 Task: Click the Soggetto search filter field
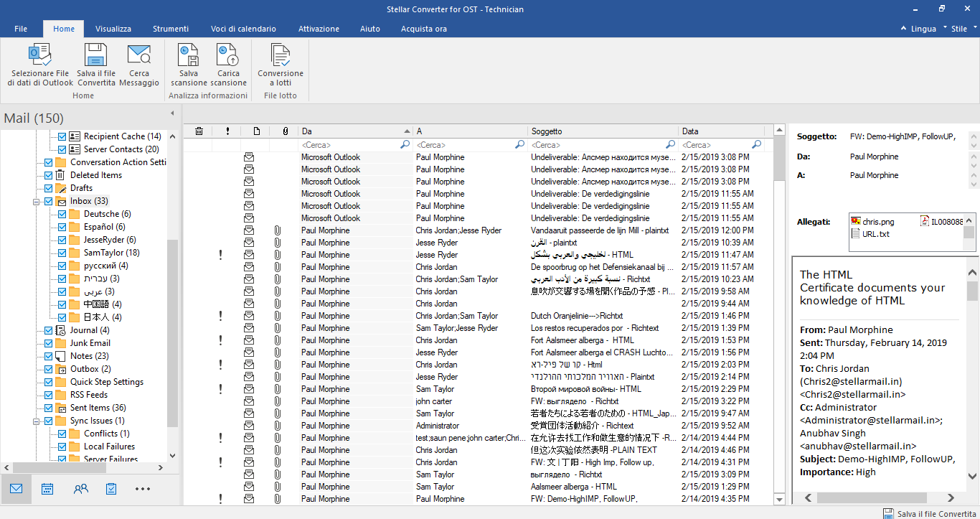click(x=603, y=145)
